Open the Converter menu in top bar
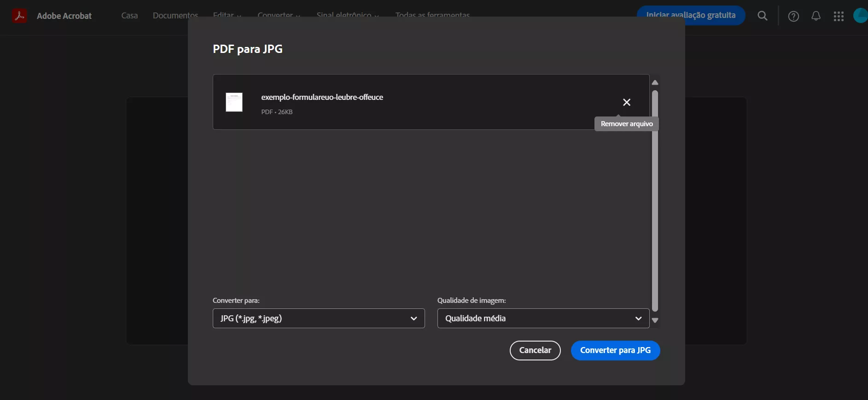 [x=279, y=14]
